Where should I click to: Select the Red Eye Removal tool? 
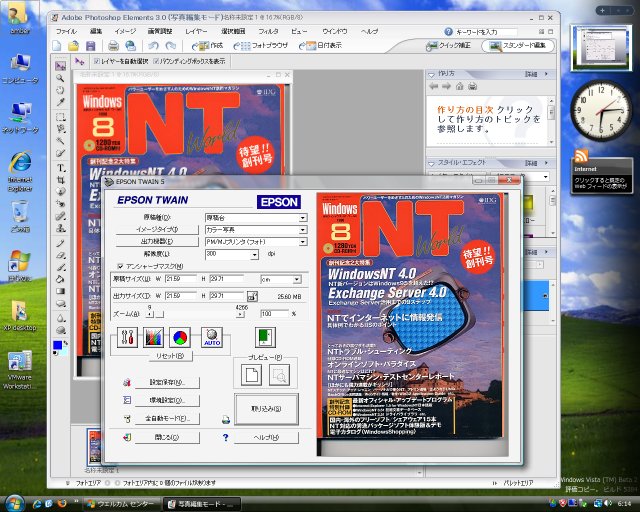60,203
